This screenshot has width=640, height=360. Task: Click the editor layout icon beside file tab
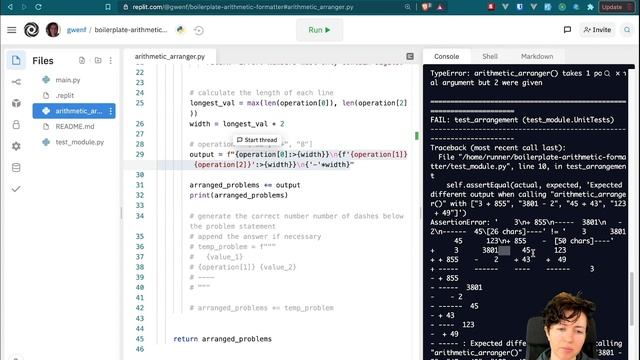410,56
